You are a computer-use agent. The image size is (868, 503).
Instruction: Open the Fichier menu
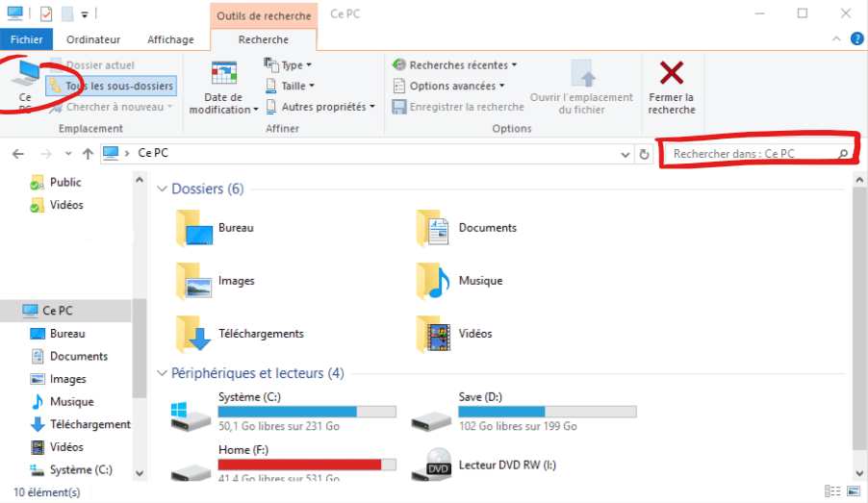click(x=26, y=39)
